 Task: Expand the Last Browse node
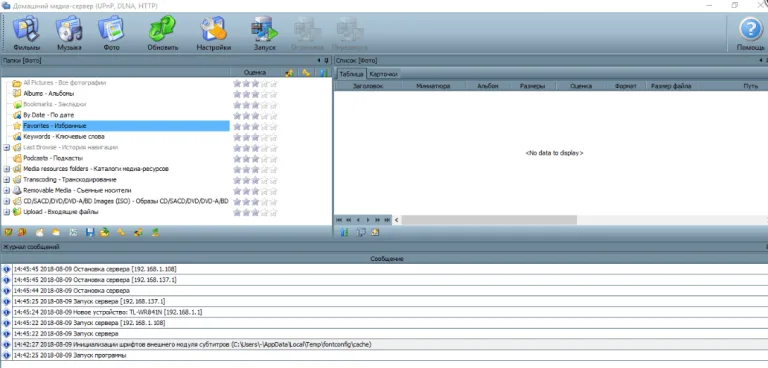[x=6, y=147]
